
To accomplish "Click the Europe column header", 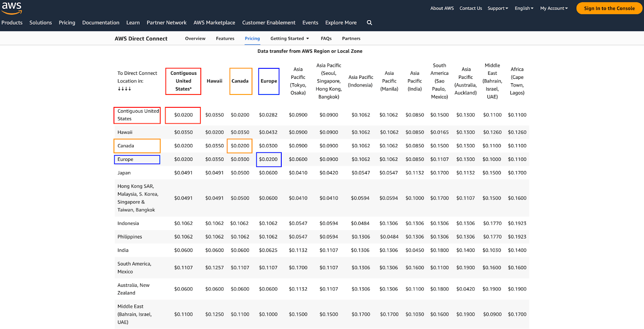I will click(x=268, y=81).
